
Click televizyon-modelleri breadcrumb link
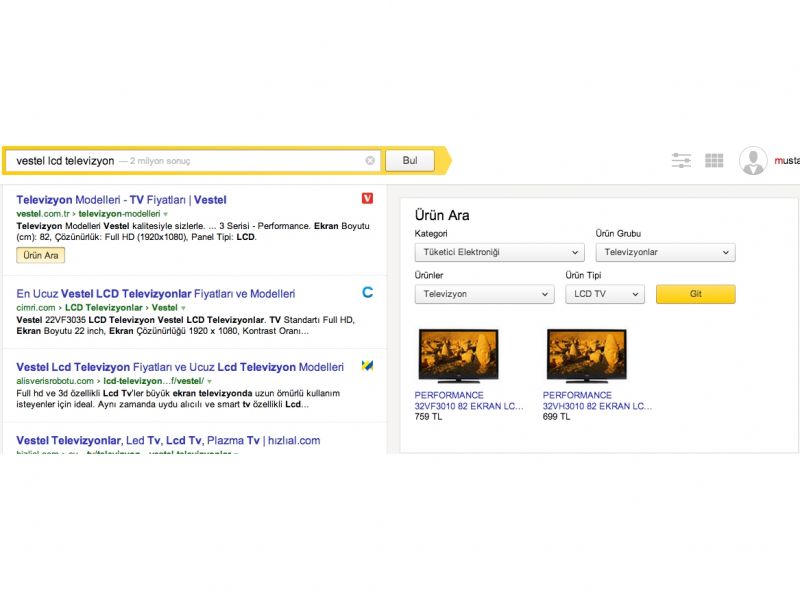point(119,214)
